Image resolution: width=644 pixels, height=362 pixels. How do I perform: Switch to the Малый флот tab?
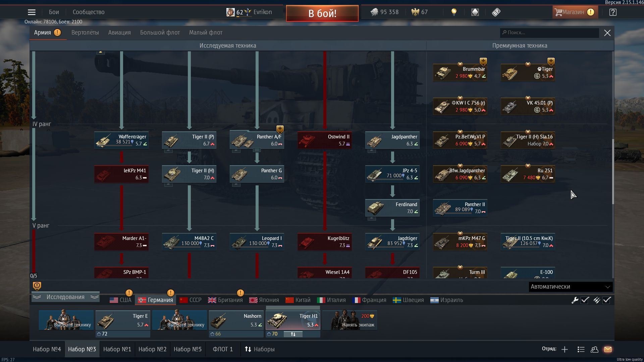(206, 33)
